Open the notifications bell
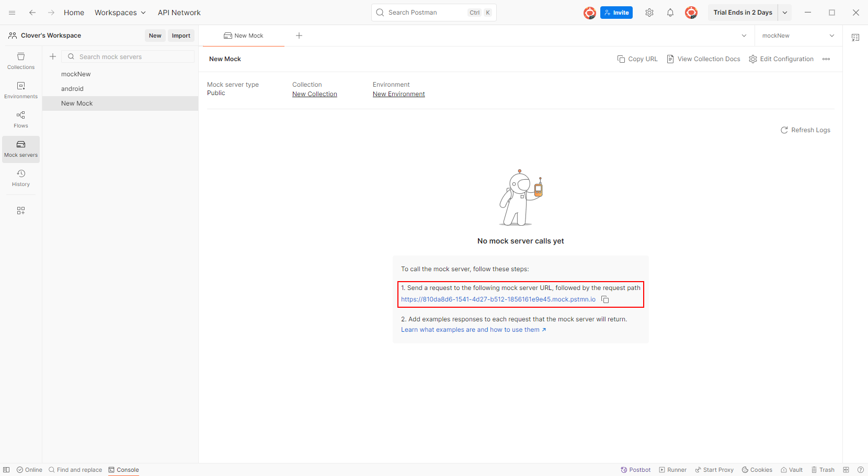 [x=670, y=13]
